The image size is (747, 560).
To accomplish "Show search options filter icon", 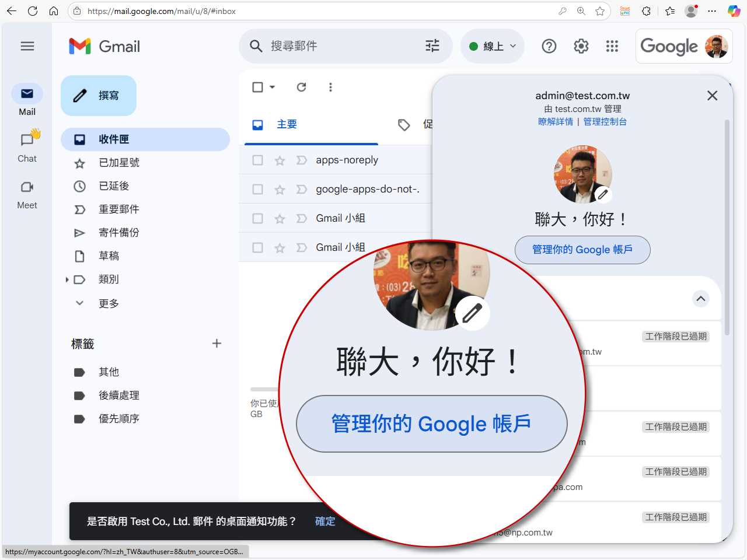I will coord(432,46).
